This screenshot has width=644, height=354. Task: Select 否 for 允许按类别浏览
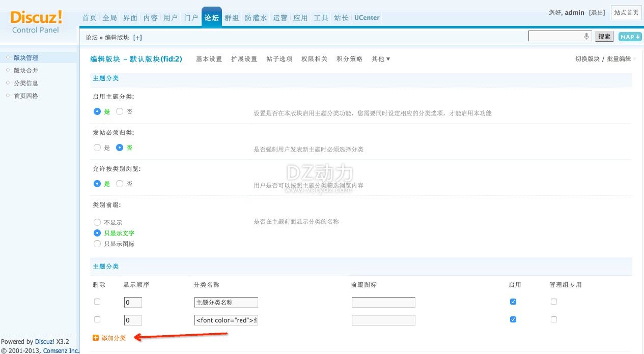(120, 184)
